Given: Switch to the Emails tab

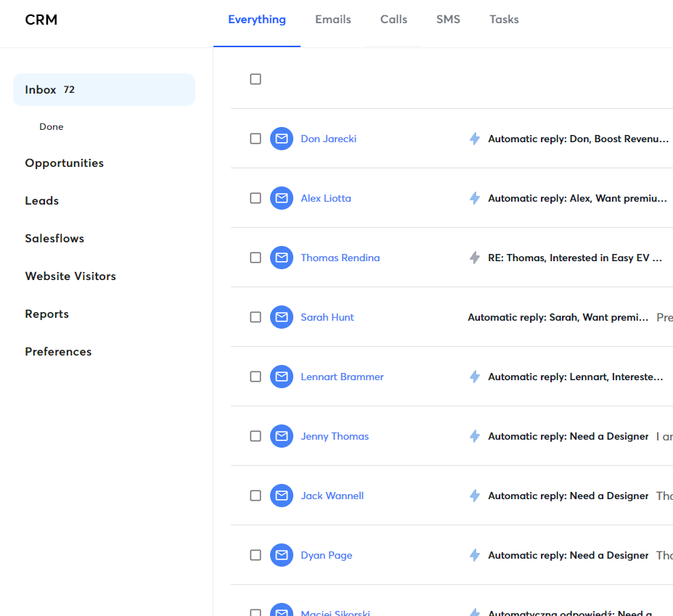Looking at the screenshot, I should [333, 20].
